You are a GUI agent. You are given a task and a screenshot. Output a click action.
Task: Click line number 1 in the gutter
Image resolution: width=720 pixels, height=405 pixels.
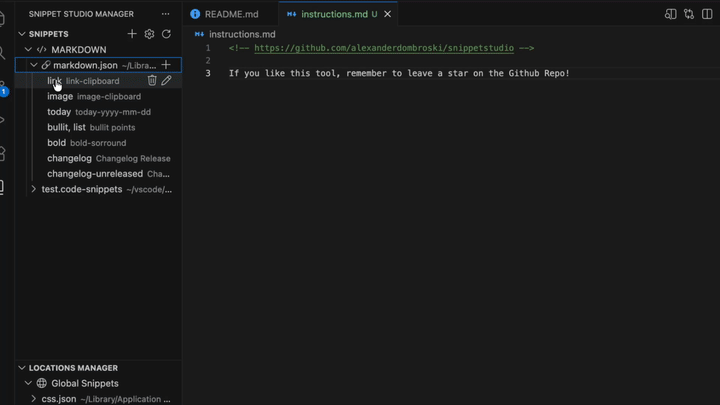(x=208, y=48)
